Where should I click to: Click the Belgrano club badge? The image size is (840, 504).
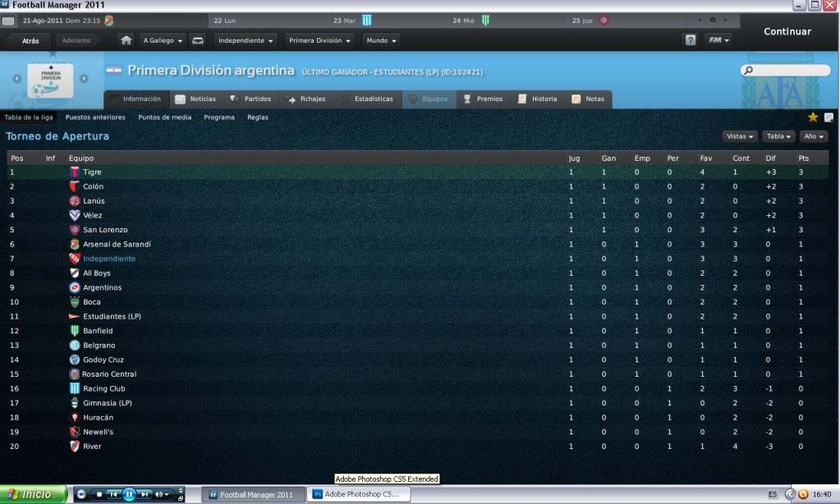(75, 346)
